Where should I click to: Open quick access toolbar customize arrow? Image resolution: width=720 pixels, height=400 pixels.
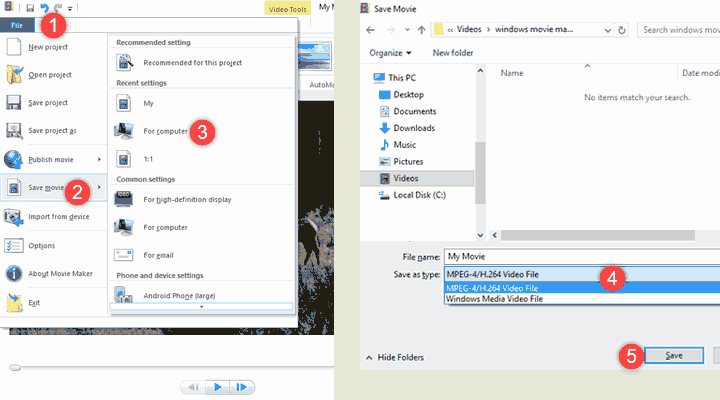click(70, 8)
